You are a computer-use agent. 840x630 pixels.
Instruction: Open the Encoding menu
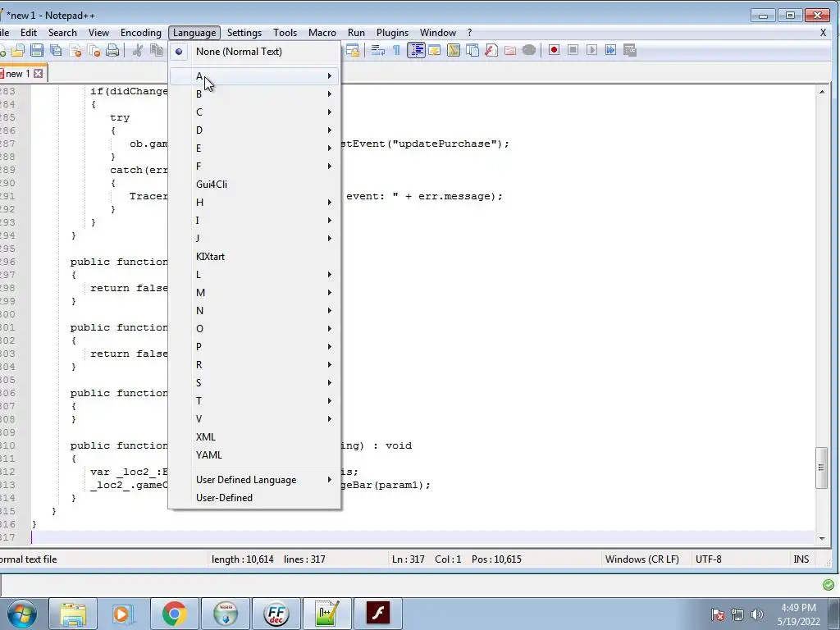pos(141,33)
